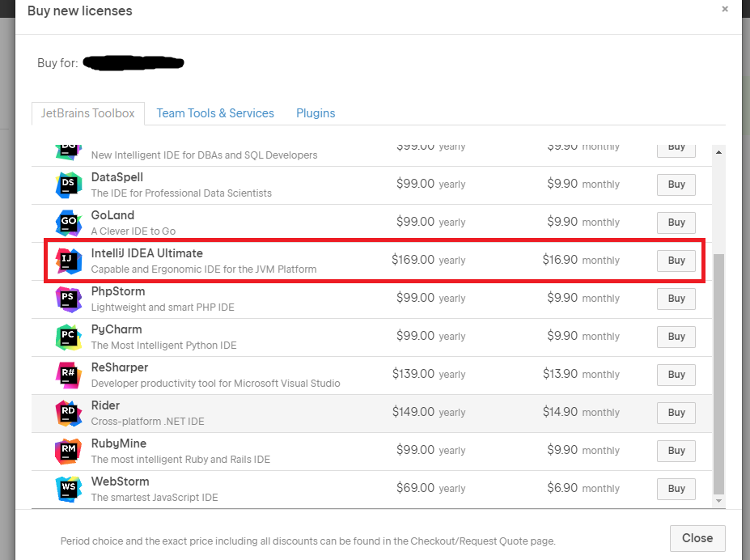Click 'Lightweight and smart PHP IDE' description
Image resolution: width=750 pixels, height=560 pixels.
pyautogui.click(x=163, y=308)
